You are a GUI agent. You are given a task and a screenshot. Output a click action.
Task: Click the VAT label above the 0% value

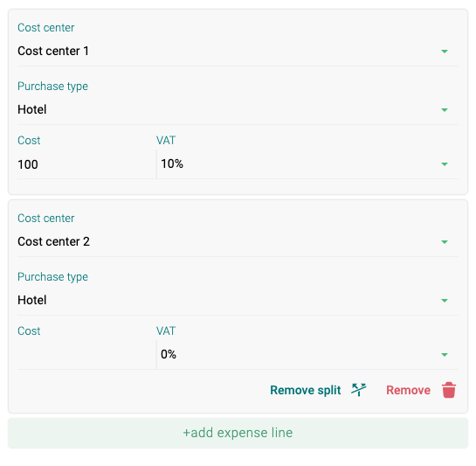[166, 330]
